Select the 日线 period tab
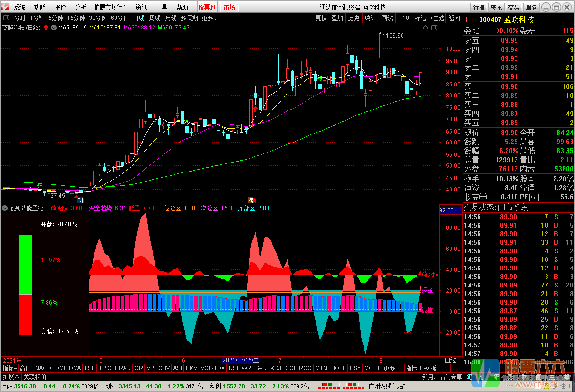575x392 pixels. click(139, 18)
